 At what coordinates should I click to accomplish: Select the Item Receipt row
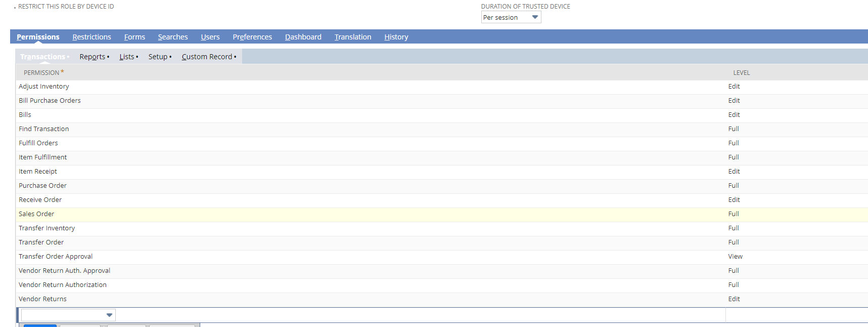pos(442,172)
